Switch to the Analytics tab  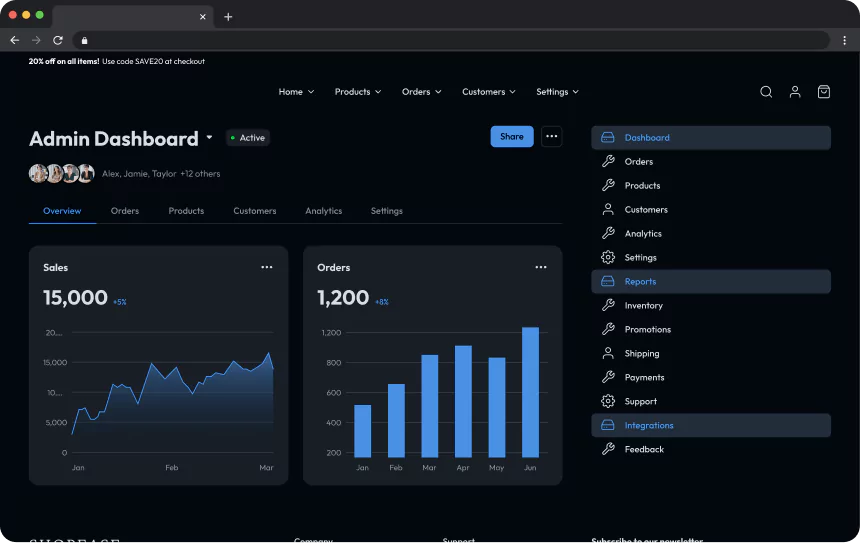coord(323,211)
